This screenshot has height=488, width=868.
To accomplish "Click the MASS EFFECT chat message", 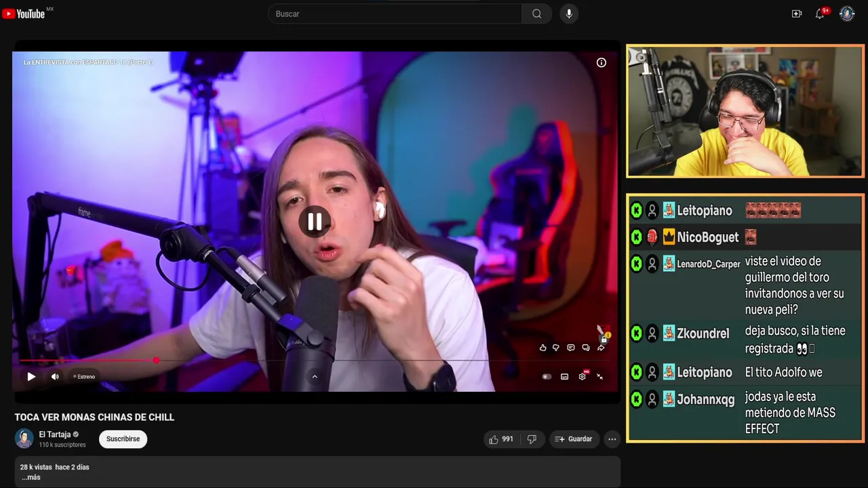I will pos(790,413).
